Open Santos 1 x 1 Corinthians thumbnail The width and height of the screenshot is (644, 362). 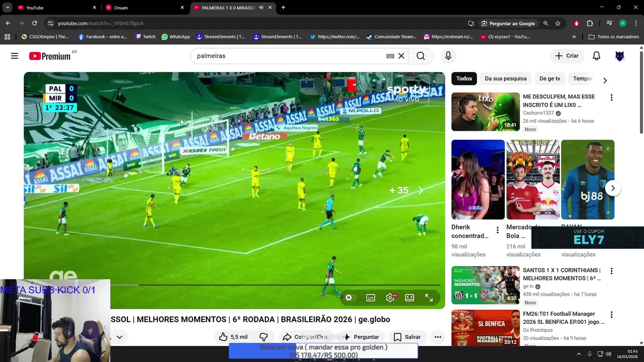pos(486,285)
